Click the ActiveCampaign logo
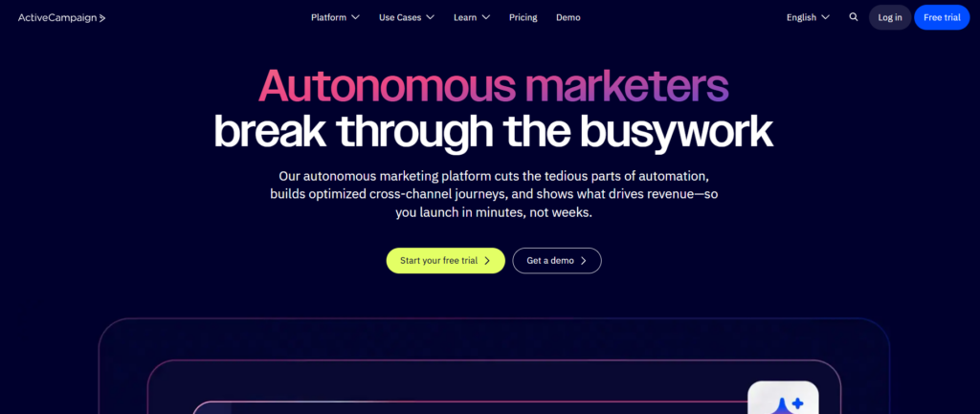The width and height of the screenshot is (980, 414). coord(61,17)
